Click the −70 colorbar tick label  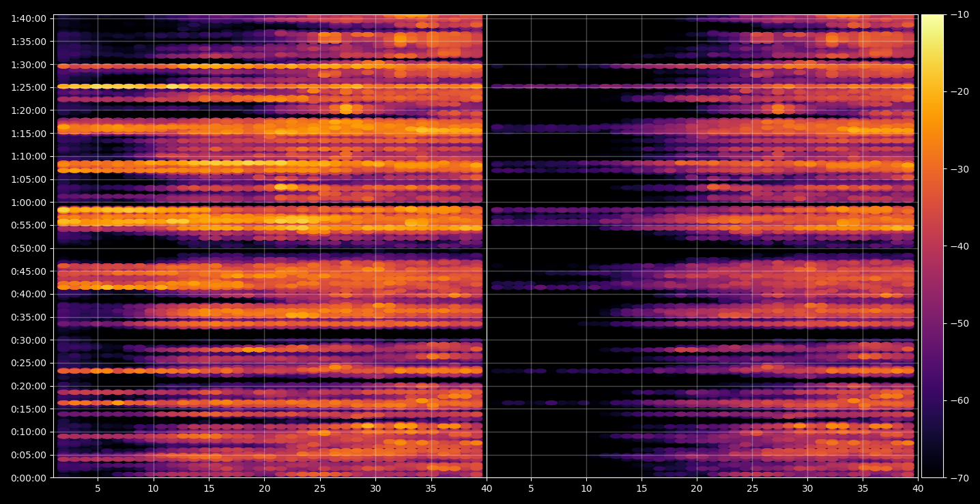tap(960, 477)
